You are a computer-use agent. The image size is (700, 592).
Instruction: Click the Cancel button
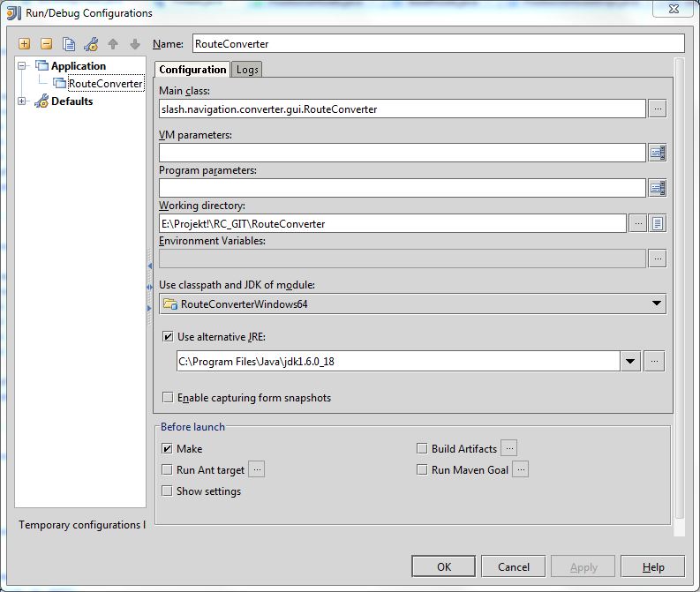tap(514, 566)
